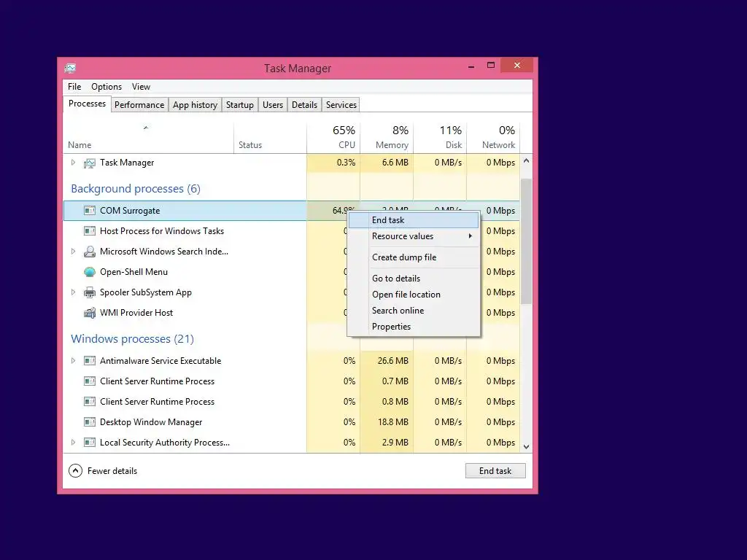Minimize the Task Manager window
Image resolution: width=747 pixels, height=560 pixels.
point(471,66)
